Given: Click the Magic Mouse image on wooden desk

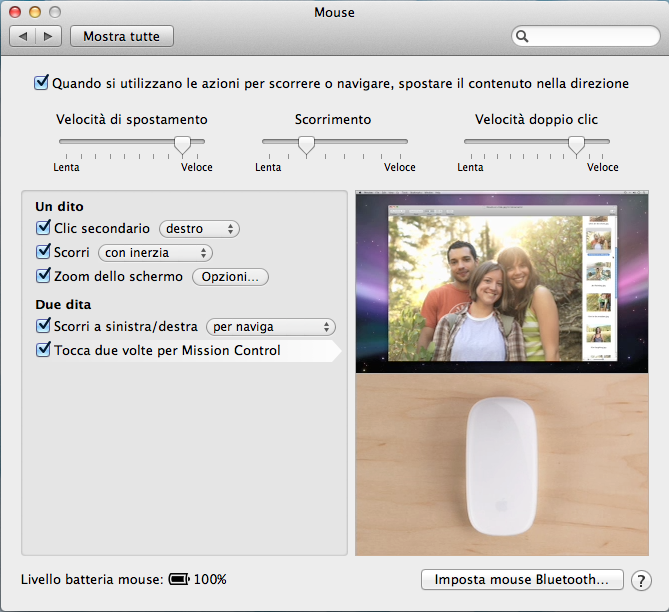Looking at the screenshot, I should [502, 466].
